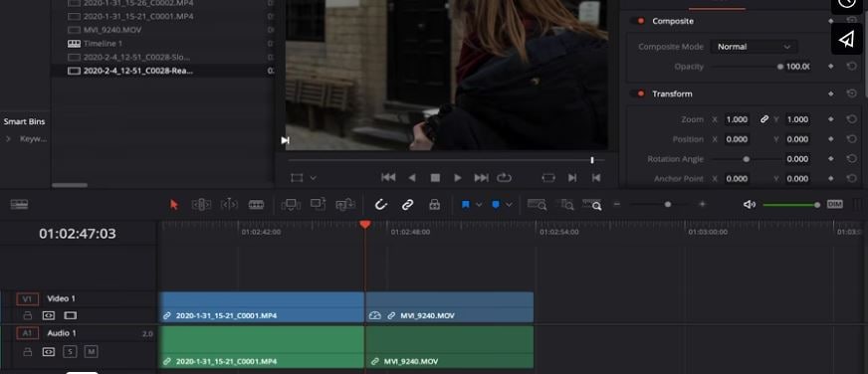The width and height of the screenshot is (868, 374).
Task: Reset the Opacity parameter
Action: click(x=852, y=67)
